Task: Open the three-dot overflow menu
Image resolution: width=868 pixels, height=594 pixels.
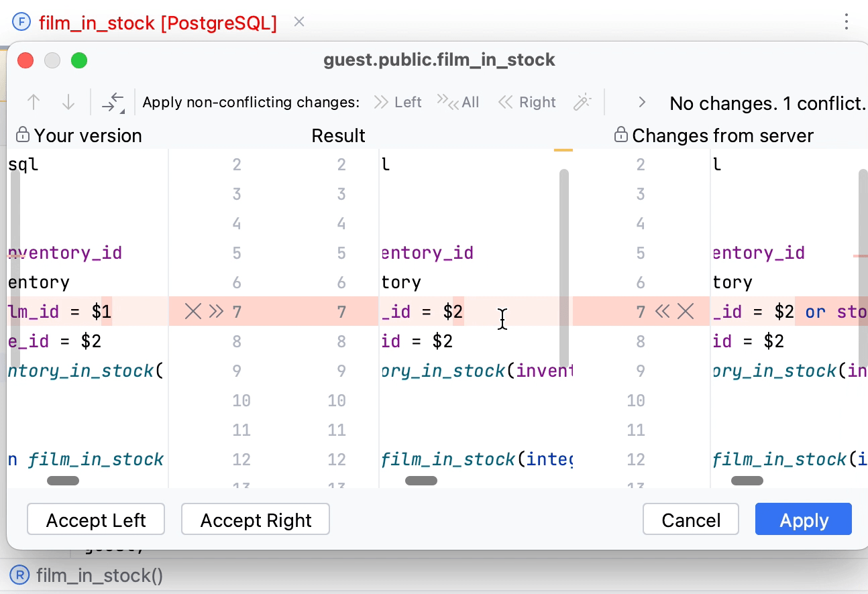Action: coord(846,22)
